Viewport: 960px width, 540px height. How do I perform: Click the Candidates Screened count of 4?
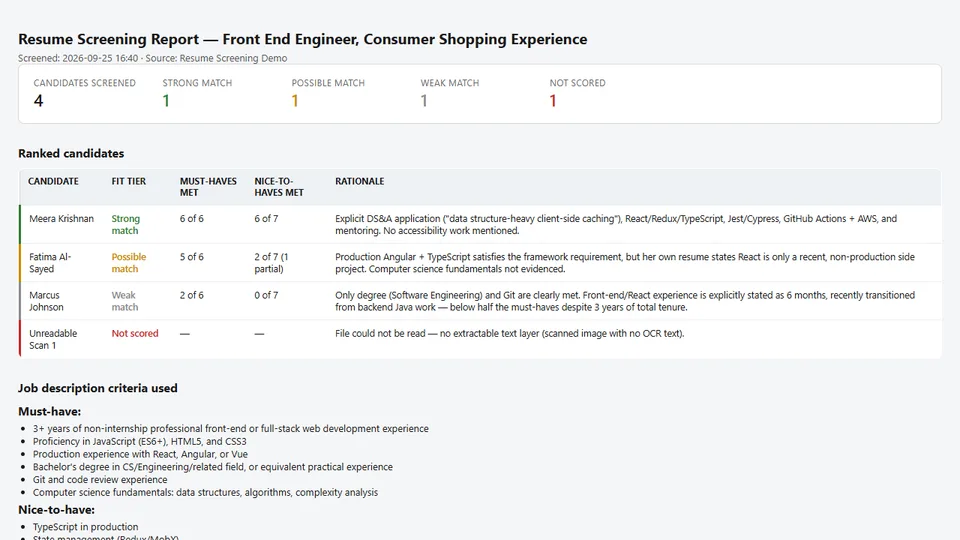(39, 101)
